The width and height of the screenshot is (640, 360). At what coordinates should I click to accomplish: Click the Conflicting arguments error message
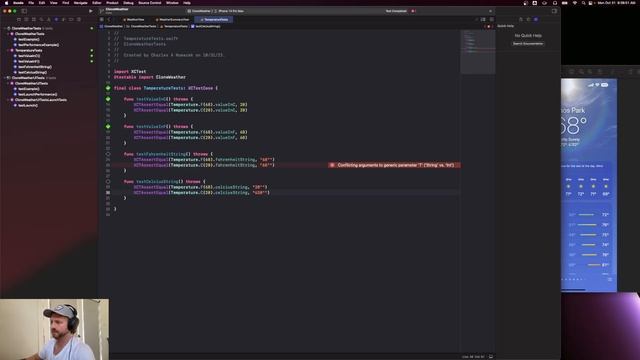coord(396,165)
